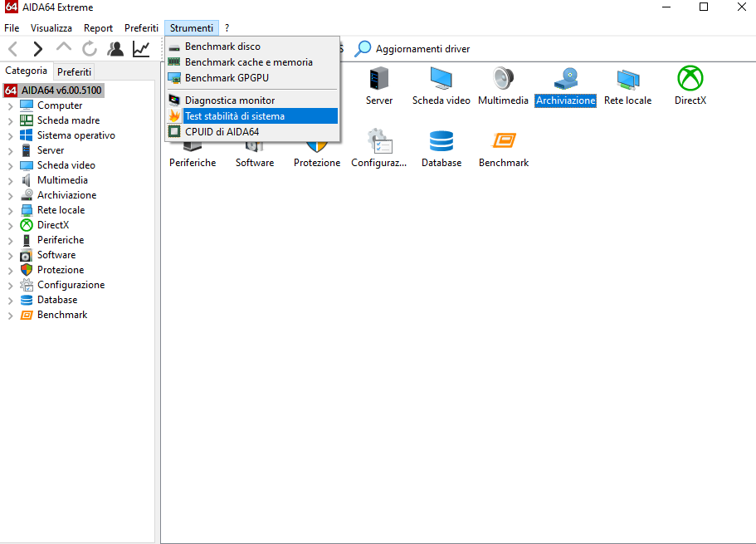Open Configuraz... icon in main pane
This screenshot has height=544, width=756.
(379, 149)
